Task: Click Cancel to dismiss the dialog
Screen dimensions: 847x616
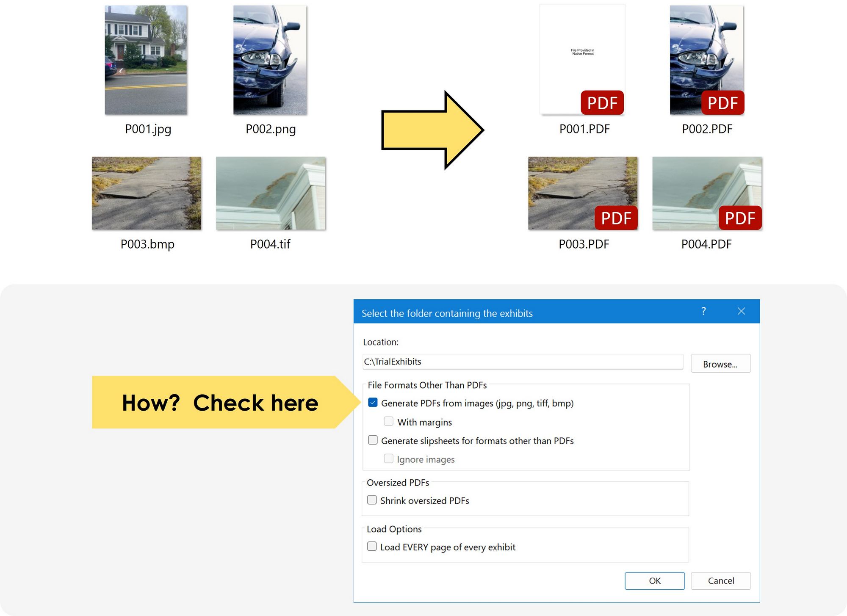Action: click(721, 580)
